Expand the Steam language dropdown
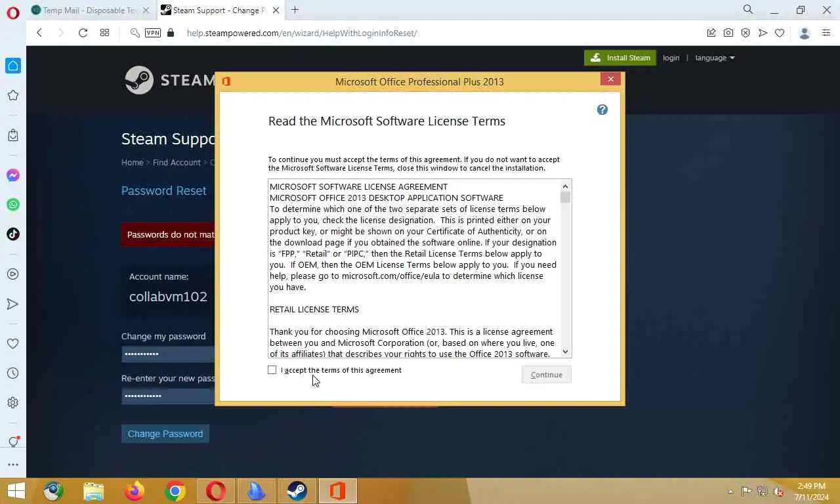This screenshot has width=840, height=504. coord(715,58)
